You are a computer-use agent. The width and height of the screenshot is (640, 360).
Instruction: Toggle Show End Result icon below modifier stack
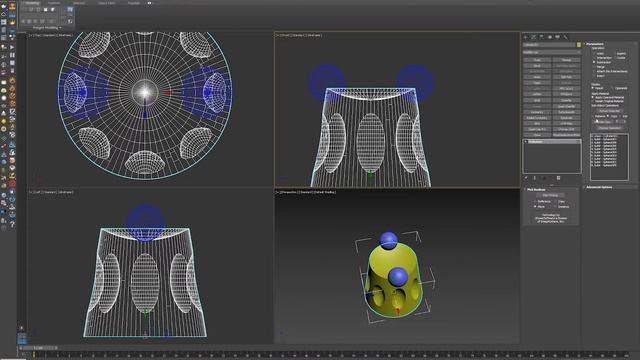[x=535, y=178]
